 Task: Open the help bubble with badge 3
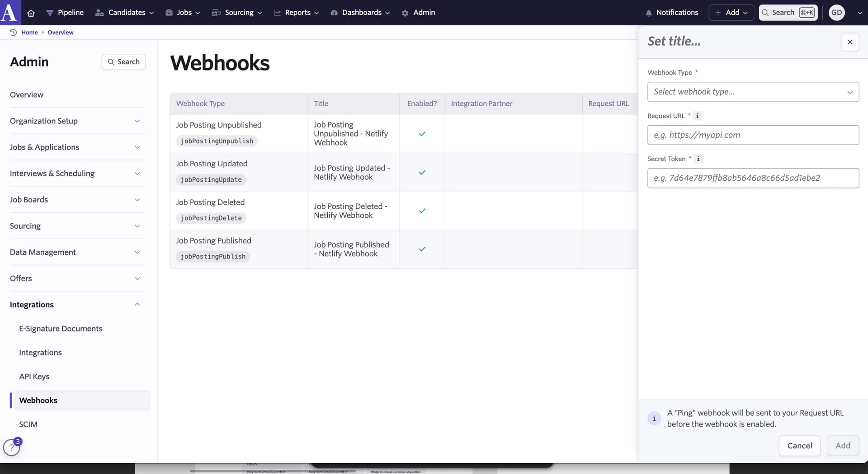click(11, 447)
